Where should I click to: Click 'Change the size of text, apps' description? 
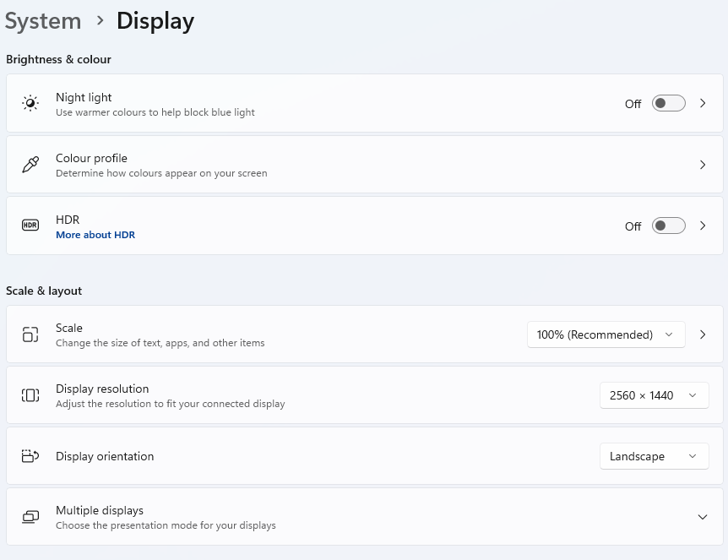point(160,343)
